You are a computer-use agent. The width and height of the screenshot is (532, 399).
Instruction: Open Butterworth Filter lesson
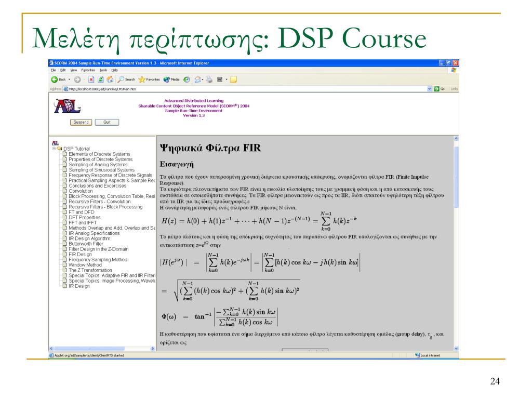(86, 244)
